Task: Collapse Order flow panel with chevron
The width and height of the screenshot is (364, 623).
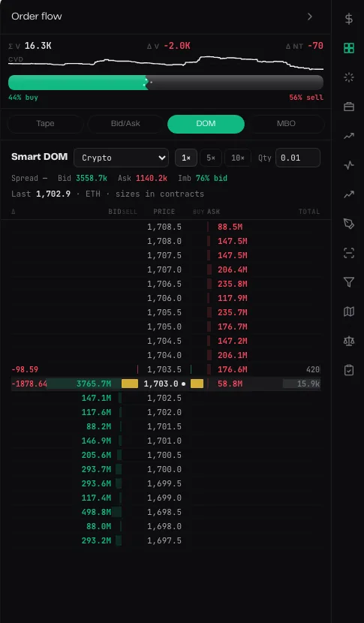Action: click(310, 17)
